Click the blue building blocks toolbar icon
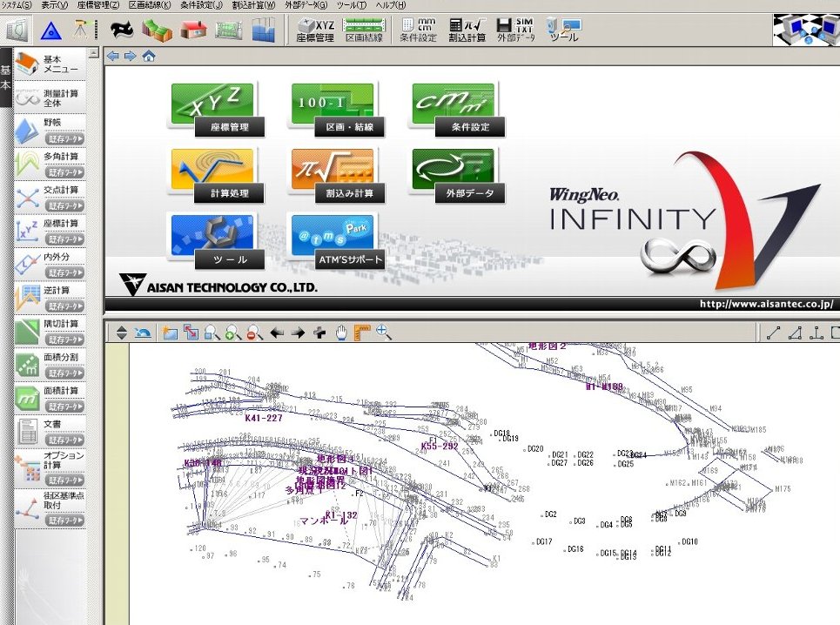This screenshot has height=625, width=840. click(263, 30)
